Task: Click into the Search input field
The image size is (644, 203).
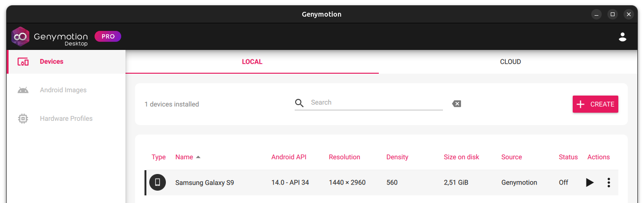Action: (375, 103)
